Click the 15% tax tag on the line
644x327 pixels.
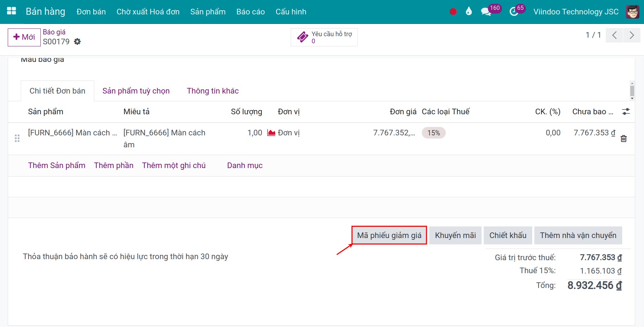click(x=433, y=133)
